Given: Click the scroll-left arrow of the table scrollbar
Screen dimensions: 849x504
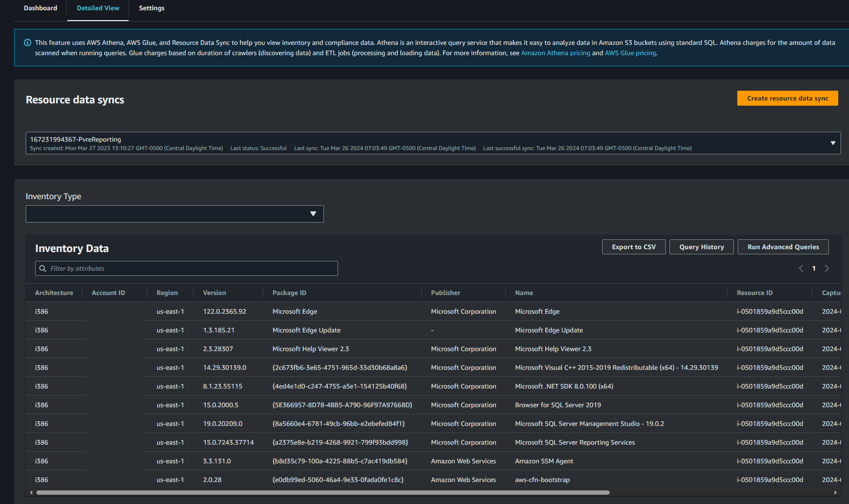Looking at the screenshot, I should click(x=31, y=492).
